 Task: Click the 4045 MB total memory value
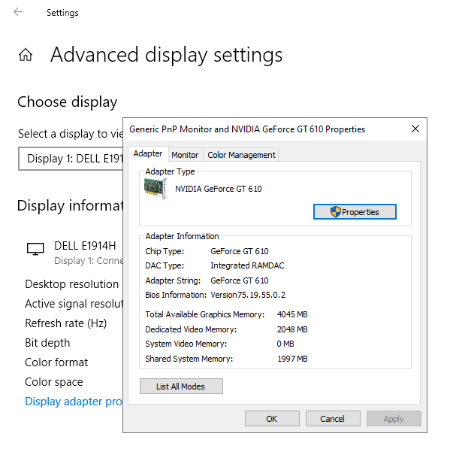coord(292,314)
